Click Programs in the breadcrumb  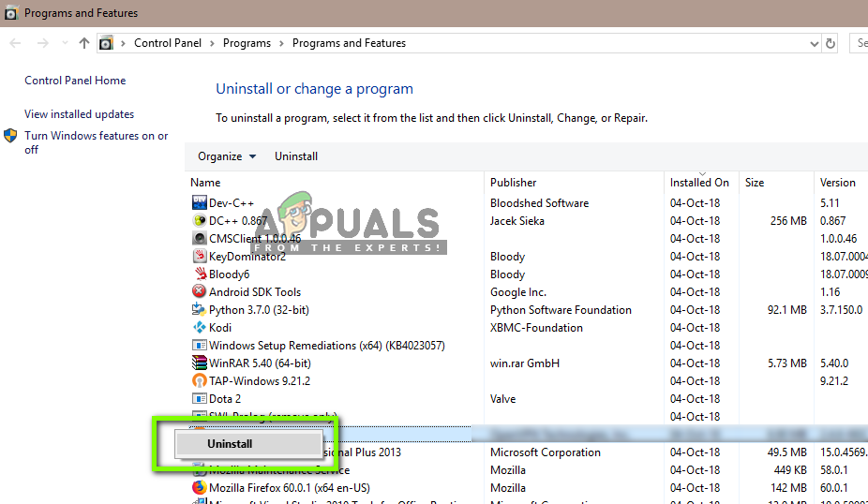point(247,43)
